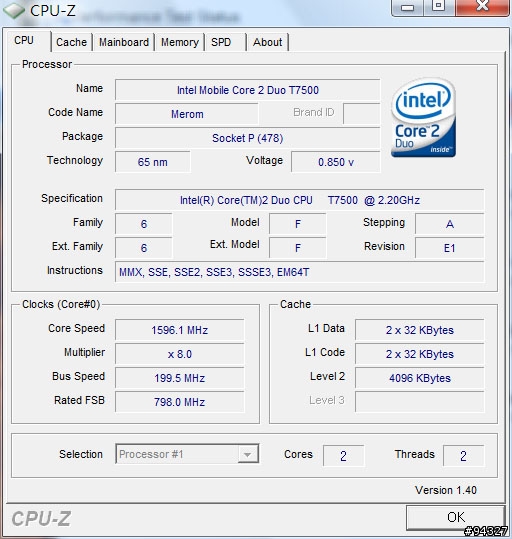512x539 pixels.
Task: Click the Stepping value A
Action: [449, 224]
